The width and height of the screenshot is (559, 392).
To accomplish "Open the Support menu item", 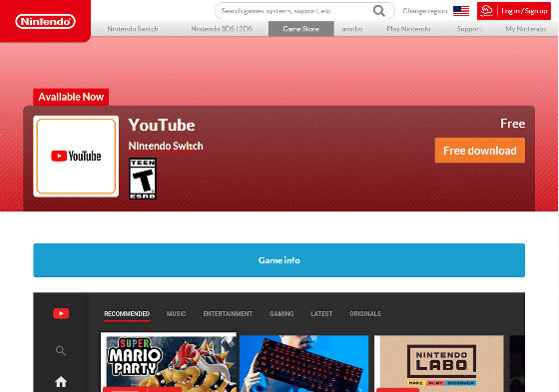I will coord(469,29).
